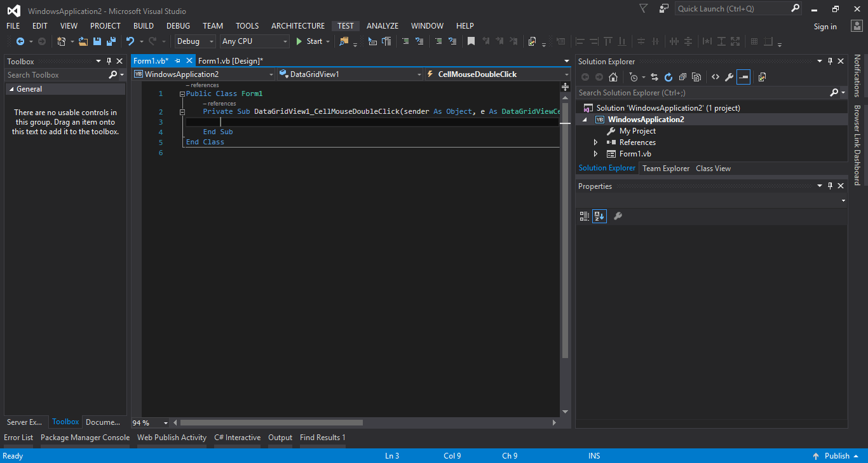Screen dimensions: 868x463
Task: Click the Start debugging button
Action: click(x=309, y=41)
